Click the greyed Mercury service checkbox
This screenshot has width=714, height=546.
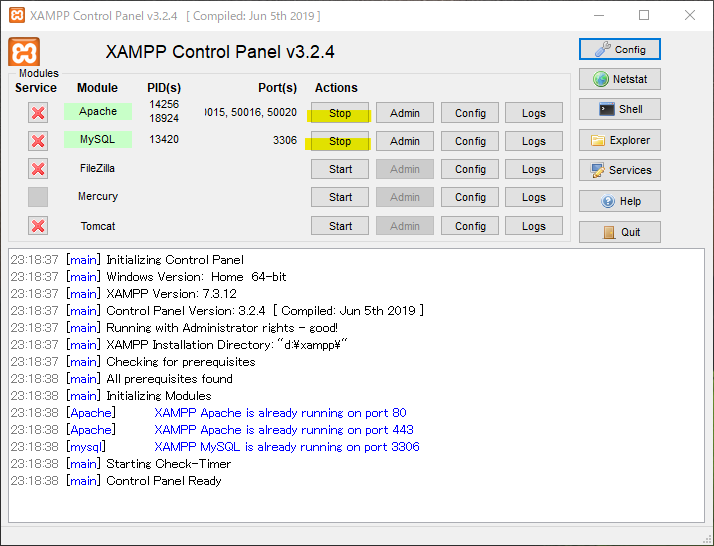38,197
